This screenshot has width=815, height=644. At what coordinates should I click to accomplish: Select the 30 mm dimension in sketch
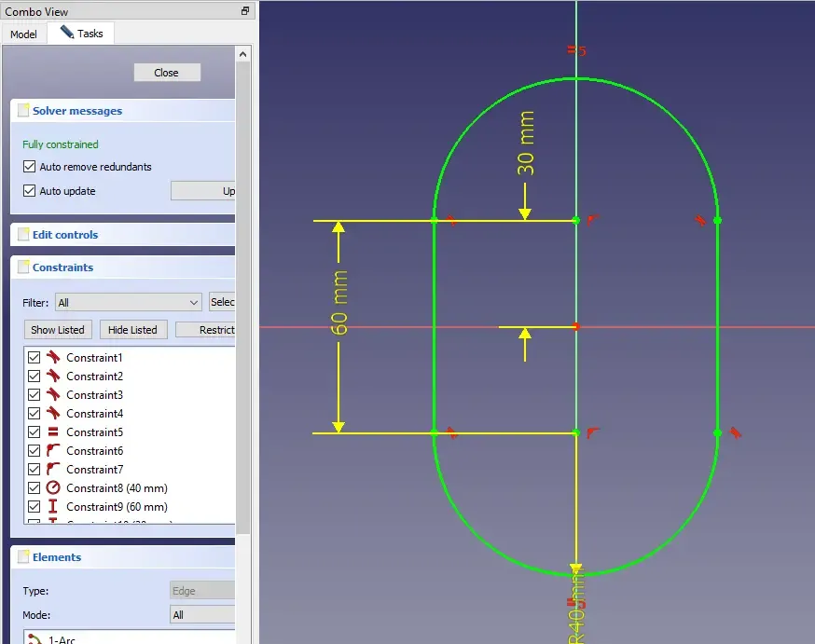point(526,143)
